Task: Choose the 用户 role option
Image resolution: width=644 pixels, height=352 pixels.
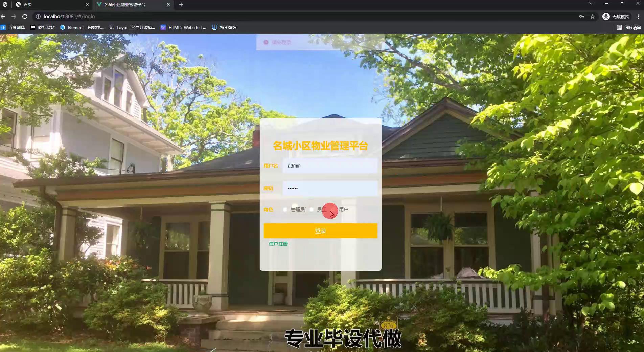Action: [343, 210]
